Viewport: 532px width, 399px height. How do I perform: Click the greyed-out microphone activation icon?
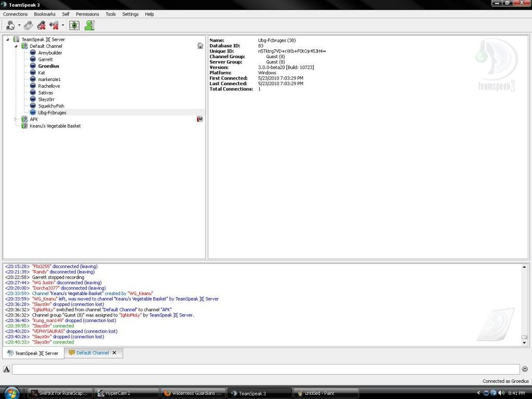coord(29,25)
